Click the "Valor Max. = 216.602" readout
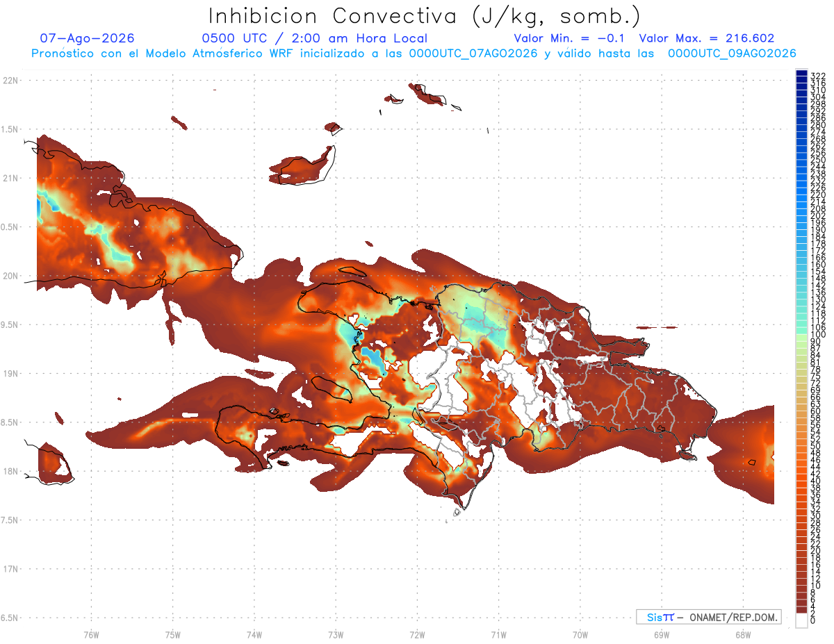 [x=706, y=38]
